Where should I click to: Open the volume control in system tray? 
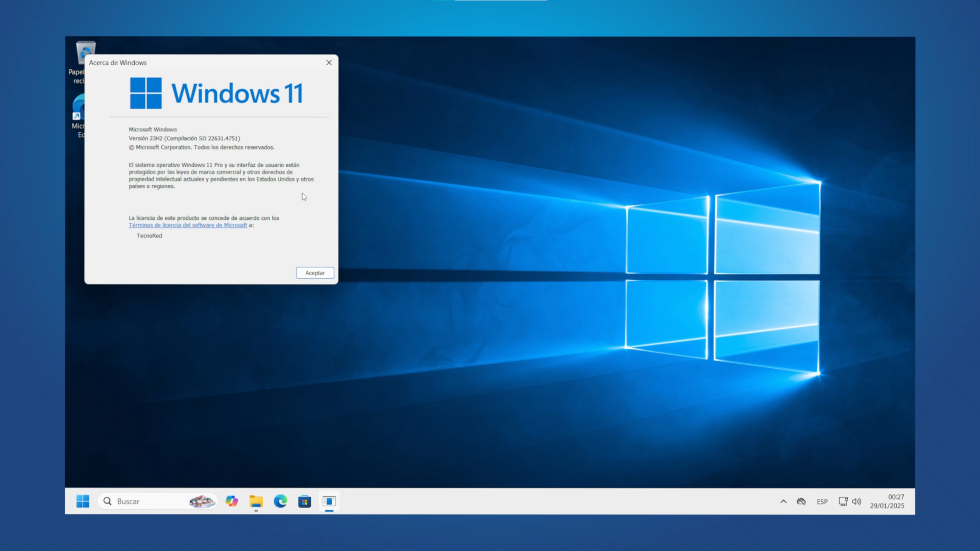[x=857, y=502]
